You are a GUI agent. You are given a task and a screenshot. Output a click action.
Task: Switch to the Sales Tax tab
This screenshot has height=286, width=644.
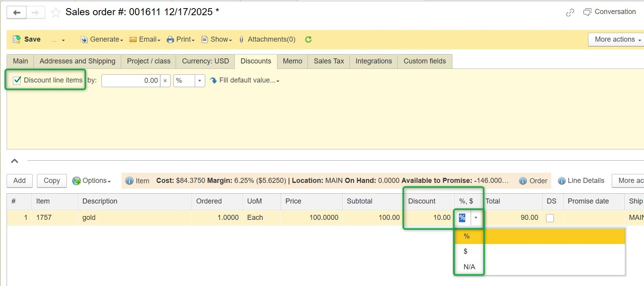(x=329, y=61)
